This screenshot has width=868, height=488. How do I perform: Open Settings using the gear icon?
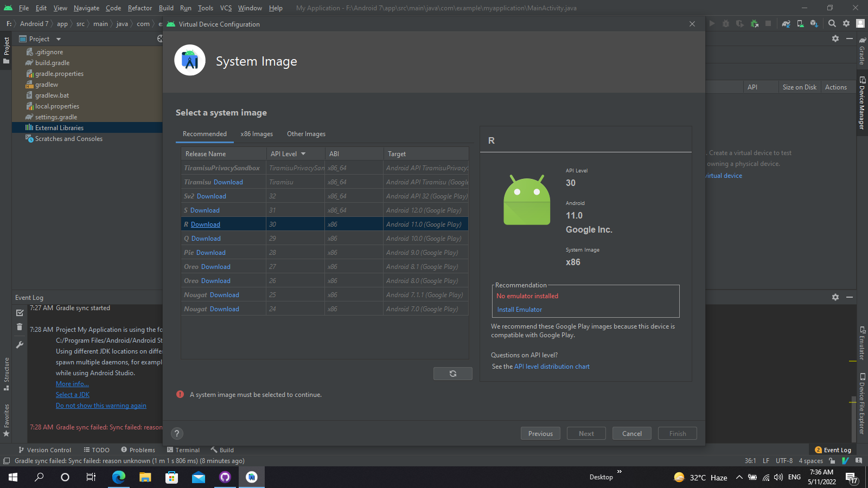[846, 23]
